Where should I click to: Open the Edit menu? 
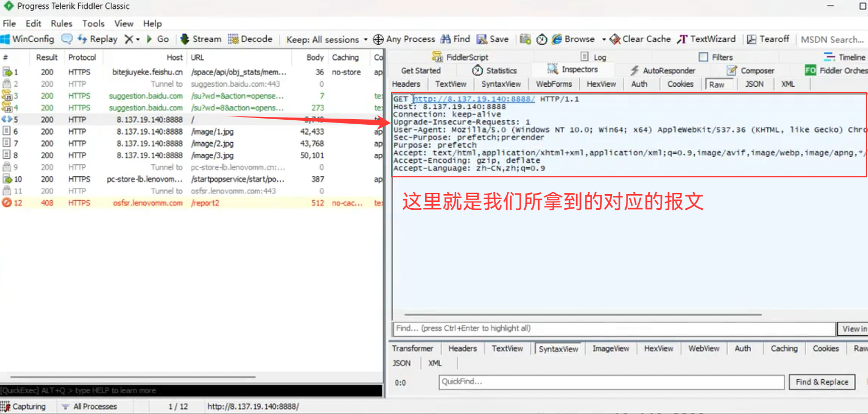pyautogui.click(x=34, y=23)
